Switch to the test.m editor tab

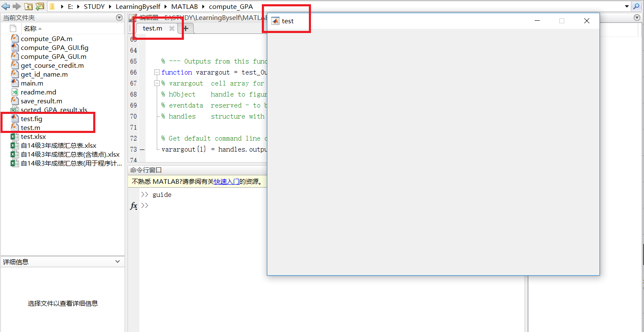[153, 28]
